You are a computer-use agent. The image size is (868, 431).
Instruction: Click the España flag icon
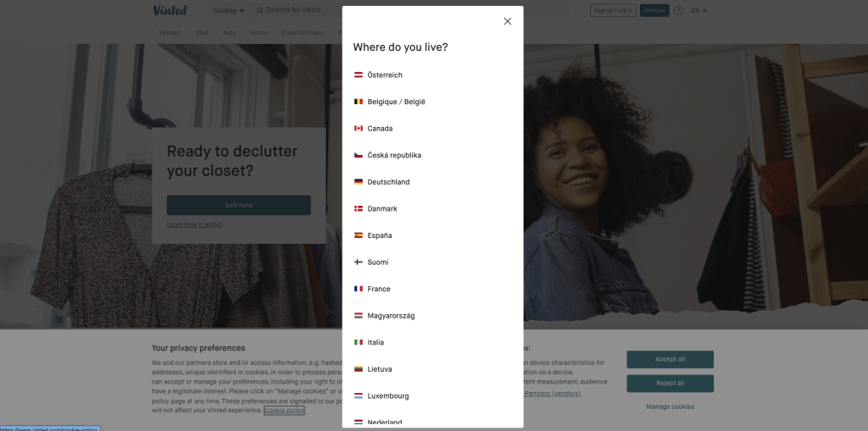pos(359,235)
